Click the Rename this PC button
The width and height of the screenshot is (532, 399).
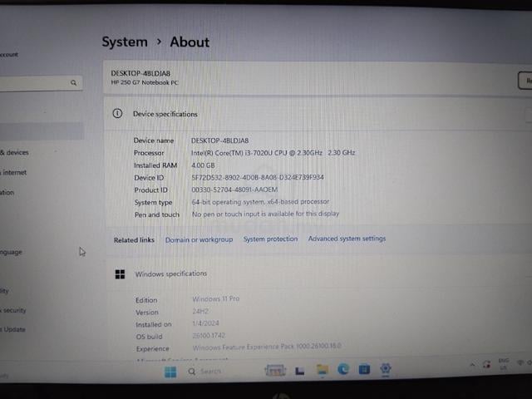[x=525, y=81]
